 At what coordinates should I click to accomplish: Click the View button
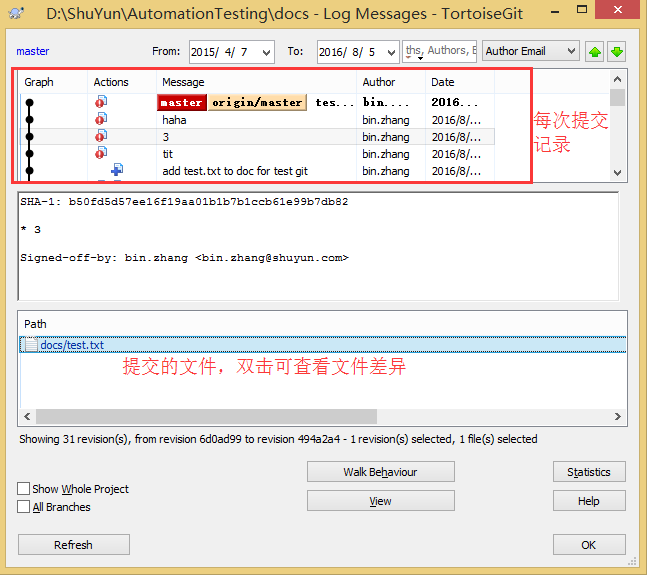[x=380, y=501]
